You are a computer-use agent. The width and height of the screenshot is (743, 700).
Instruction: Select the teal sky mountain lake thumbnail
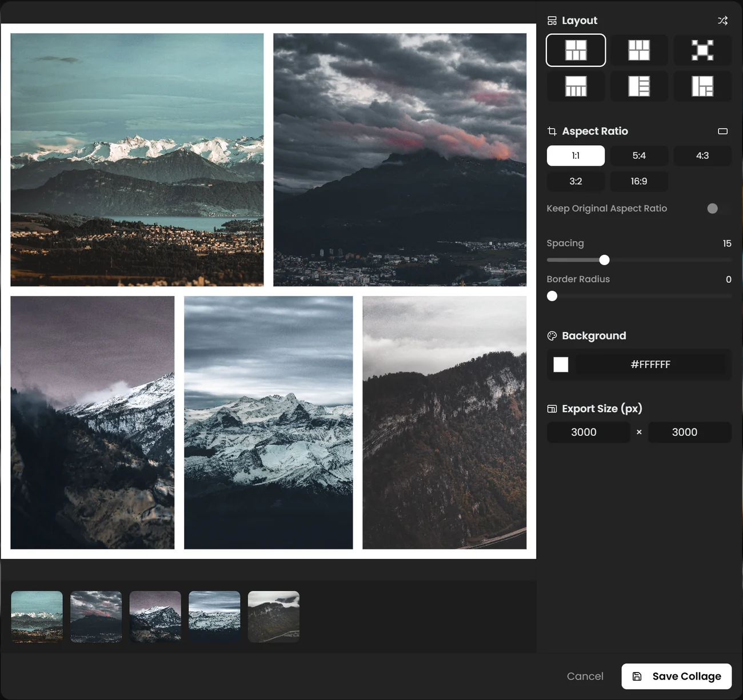click(x=37, y=617)
